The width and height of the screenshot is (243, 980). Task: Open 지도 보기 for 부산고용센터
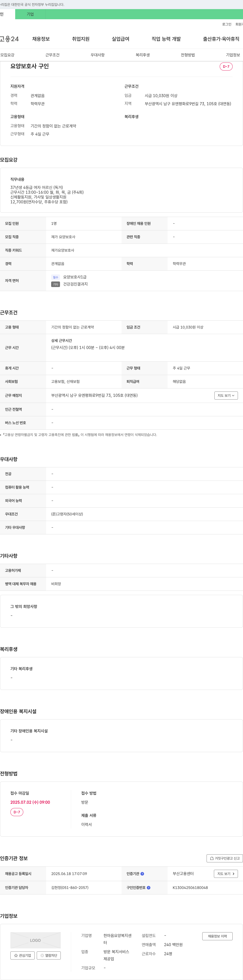[226, 874]
